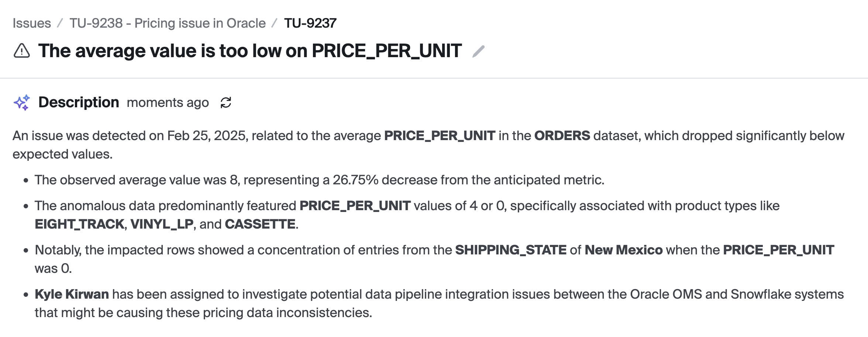Click SHIPPING_STATE field name
Viewport: 868px width, 337px height.
(511, 250)
